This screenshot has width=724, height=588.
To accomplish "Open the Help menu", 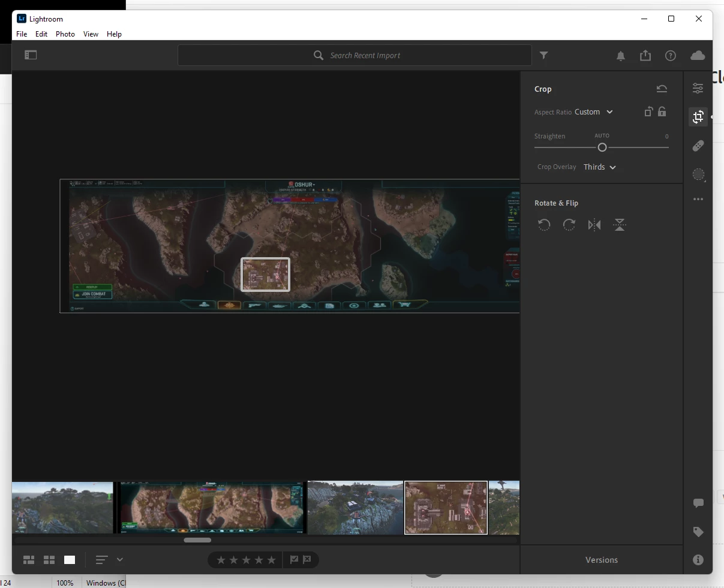I will tap(114, 34).
